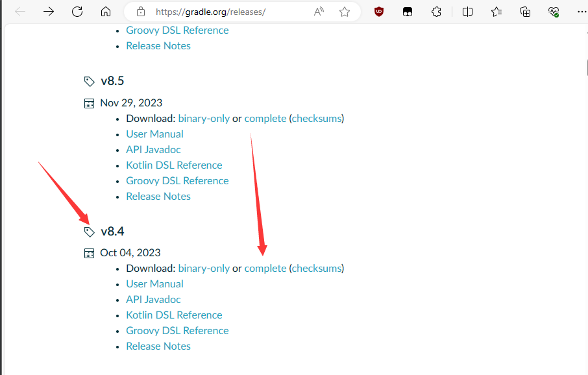Go back to the previous page

20,12
